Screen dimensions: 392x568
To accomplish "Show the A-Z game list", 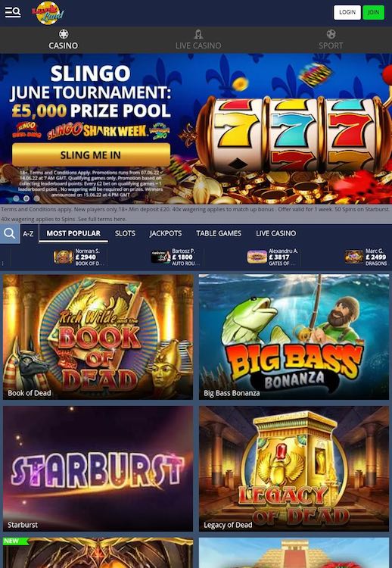I will pos(28,234).
